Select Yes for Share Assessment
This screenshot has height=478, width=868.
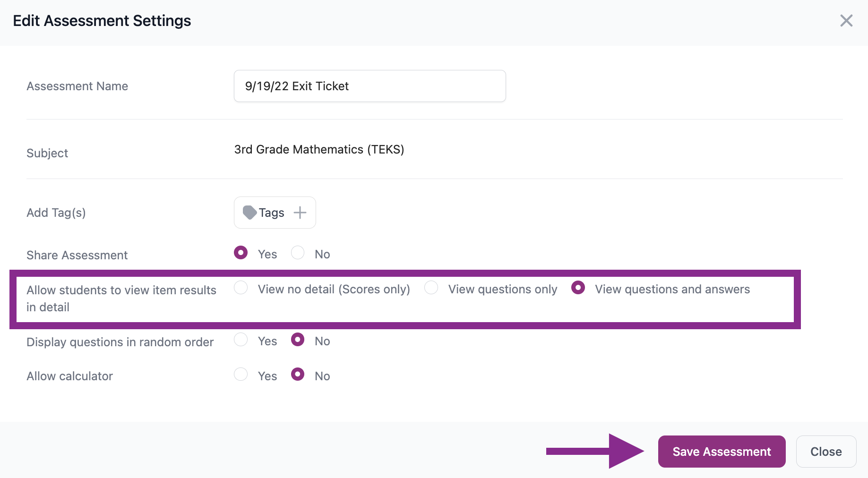click(241, 253)
